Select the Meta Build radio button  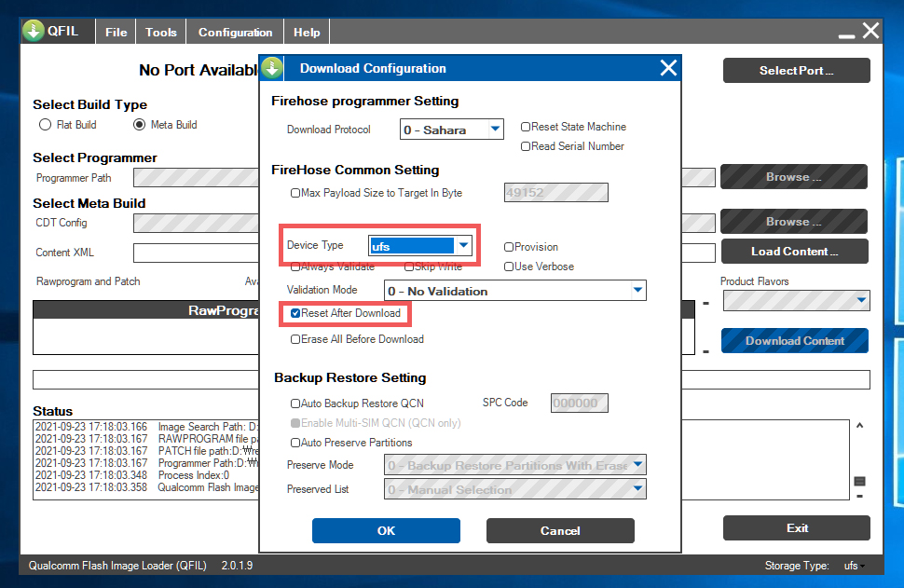tap(139, 125)
